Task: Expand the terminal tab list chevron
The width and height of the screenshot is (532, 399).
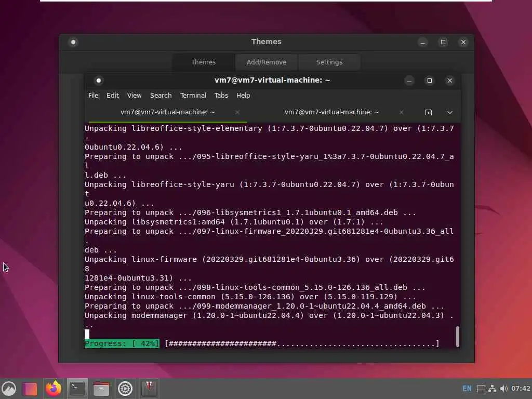Action: pyautogui.click(x=449, y=112)
